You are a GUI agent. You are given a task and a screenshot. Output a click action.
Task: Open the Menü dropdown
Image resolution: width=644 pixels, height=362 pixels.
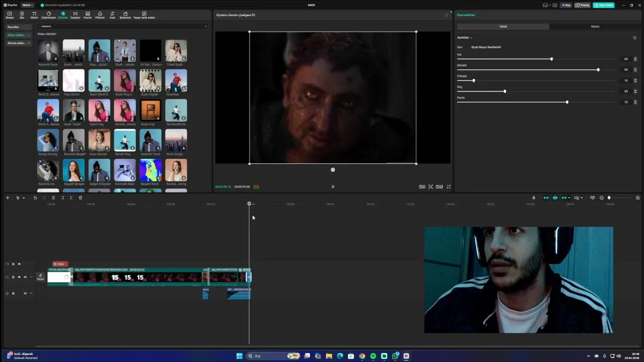click(x=28, y=5)
